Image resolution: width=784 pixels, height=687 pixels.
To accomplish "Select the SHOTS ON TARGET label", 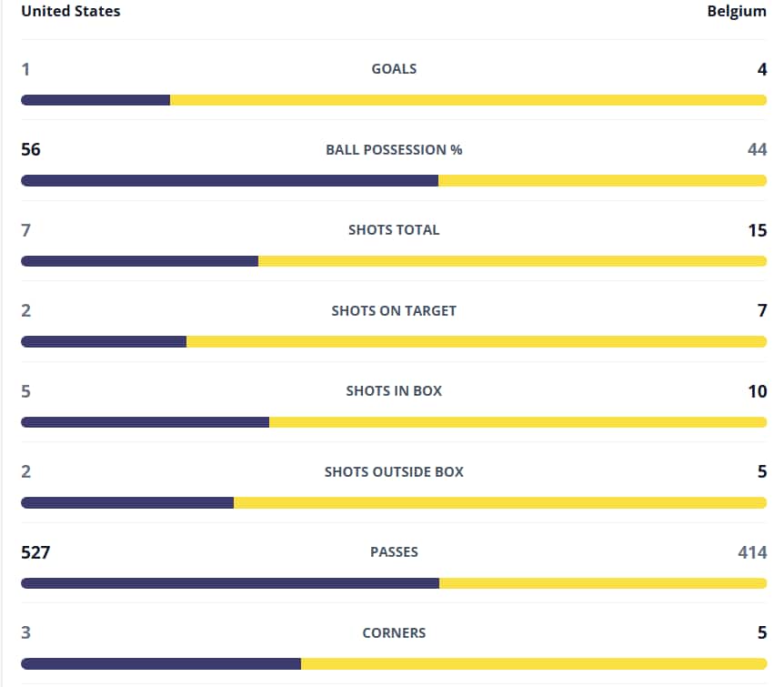I will click(x=394, y=310).
